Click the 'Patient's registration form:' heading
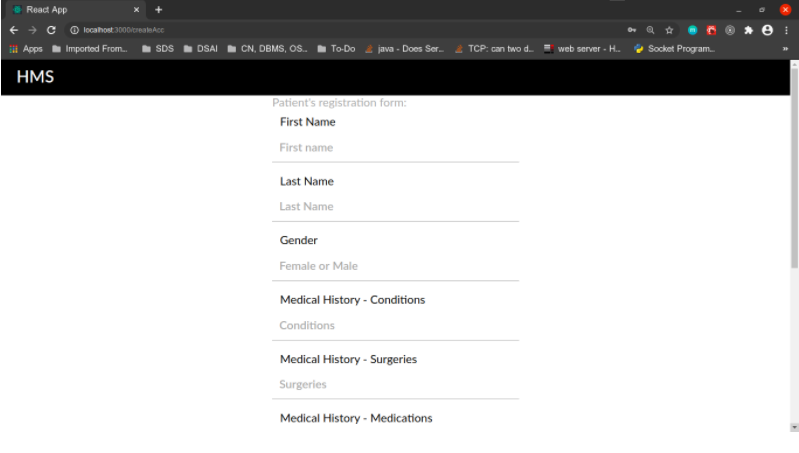The width and height of the screenshot is (799, 453). [339, 103]
